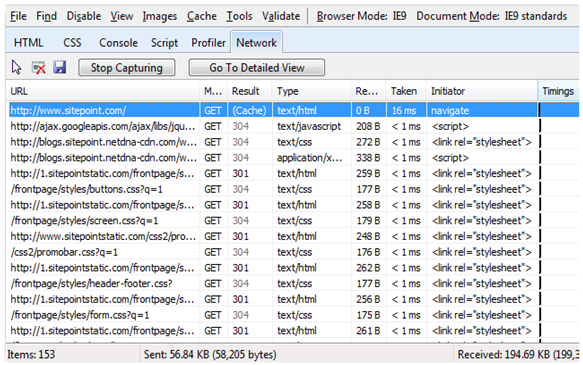583x365 pixels.
Task: Open the Tools menu
Action: [x=239, y=16]
